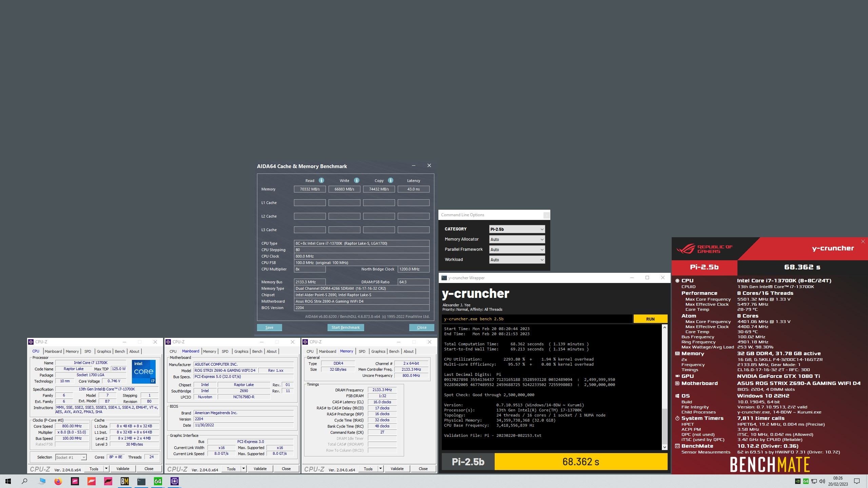Click the Memory Type DDR4-4266 field

tap(361, 288)
